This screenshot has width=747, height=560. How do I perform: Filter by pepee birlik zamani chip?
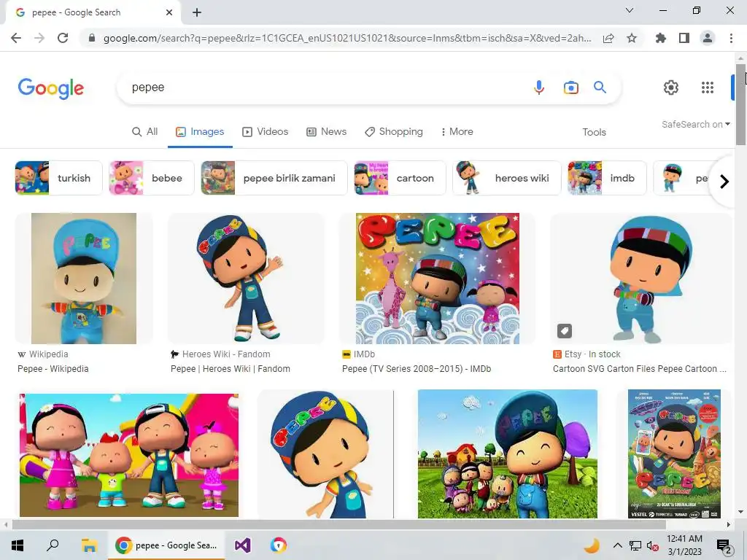(274, 178)
